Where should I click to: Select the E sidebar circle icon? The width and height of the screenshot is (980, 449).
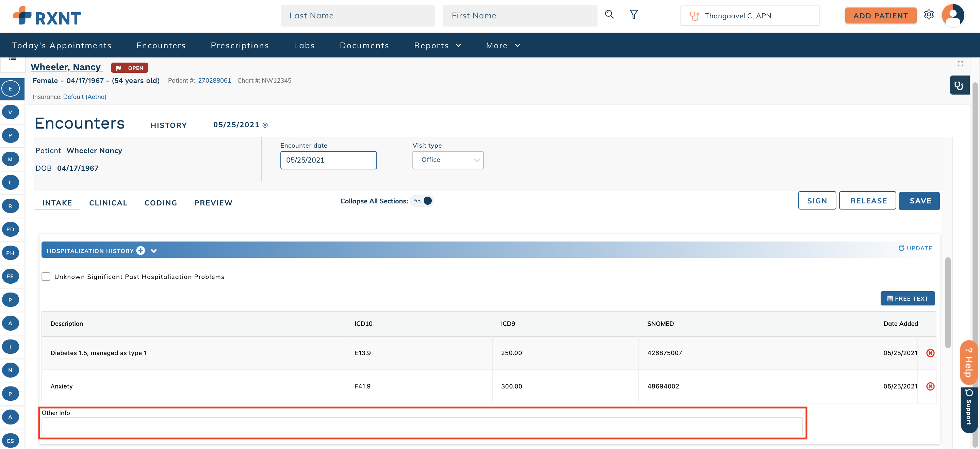pos(10,88)
